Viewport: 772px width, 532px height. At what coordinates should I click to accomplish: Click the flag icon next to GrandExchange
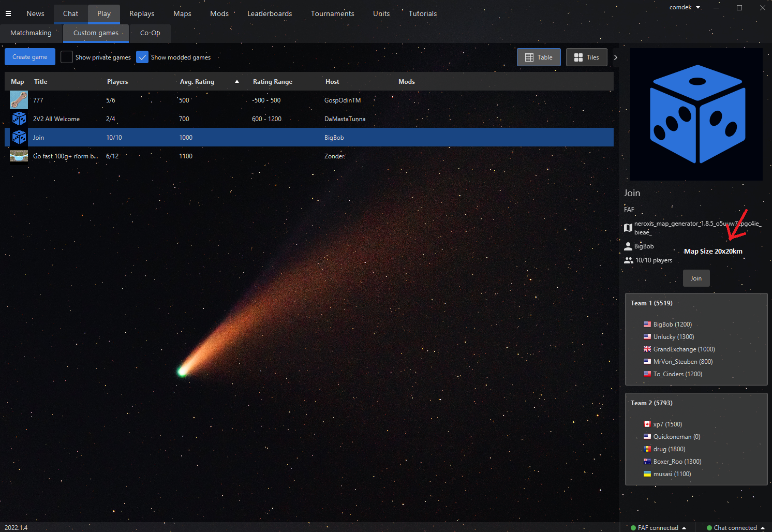coord(647,349)
